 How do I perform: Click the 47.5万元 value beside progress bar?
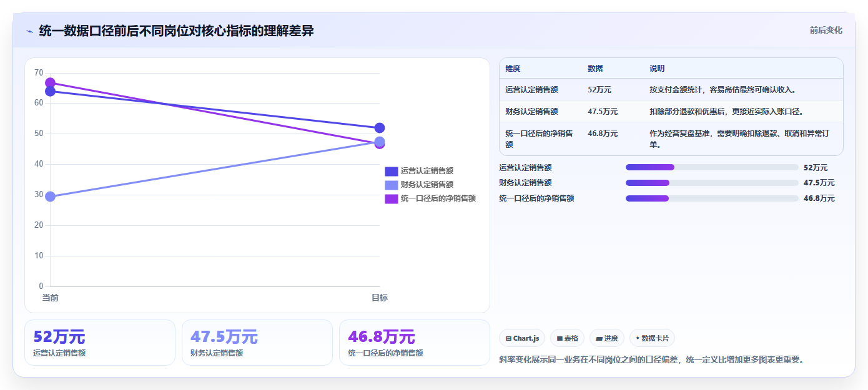click(x=819, y=183)
